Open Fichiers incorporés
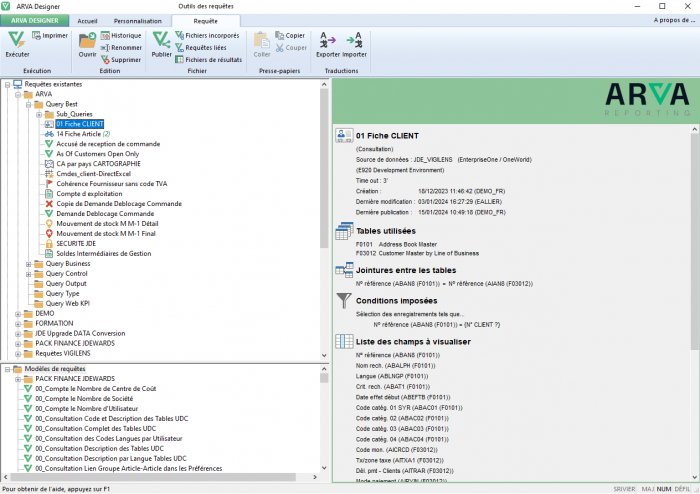 pos(207,36)
